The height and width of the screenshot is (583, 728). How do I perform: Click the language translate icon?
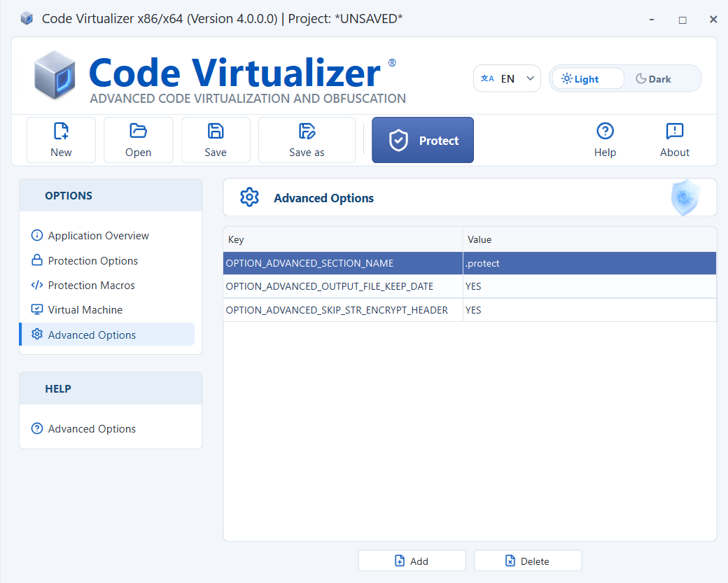(x=487, y=78)
